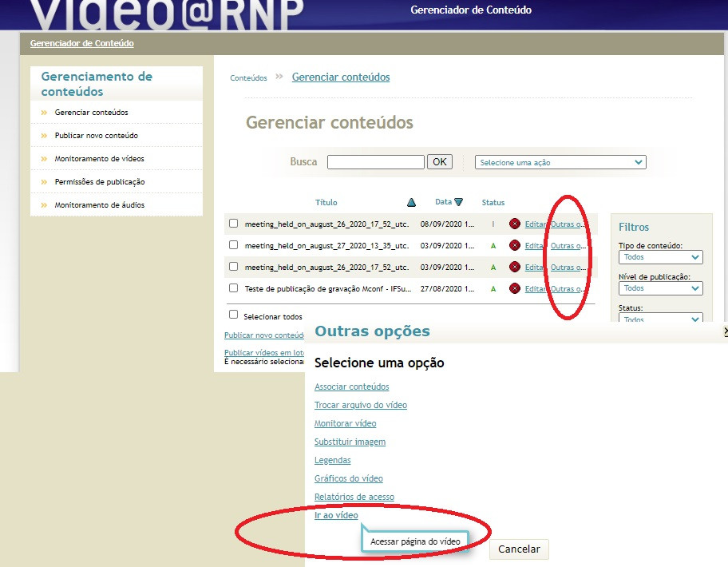Viewport: 728px width, 567px height.
Task: Click the Busca search input field
Action: coord(375,162)
